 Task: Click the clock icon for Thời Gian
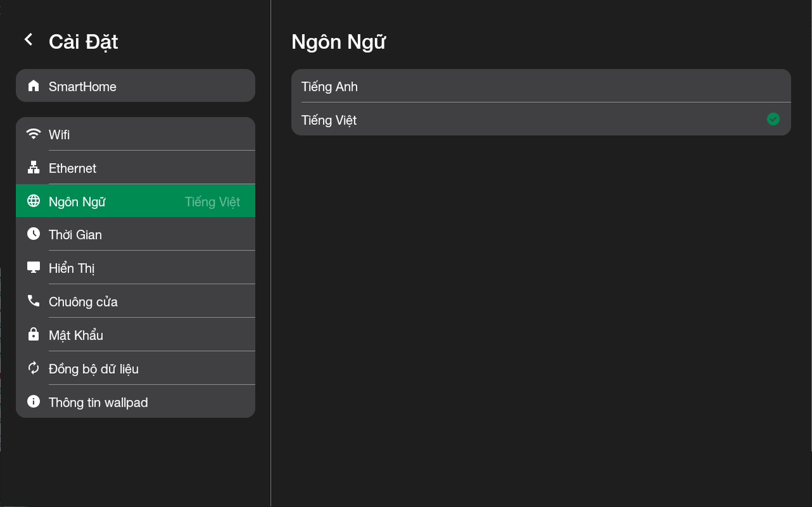point(34,234)
